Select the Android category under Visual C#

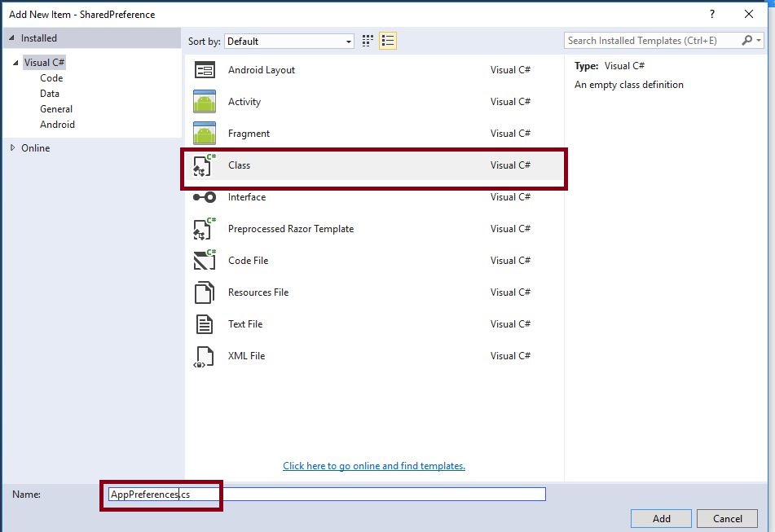(57, 125)
